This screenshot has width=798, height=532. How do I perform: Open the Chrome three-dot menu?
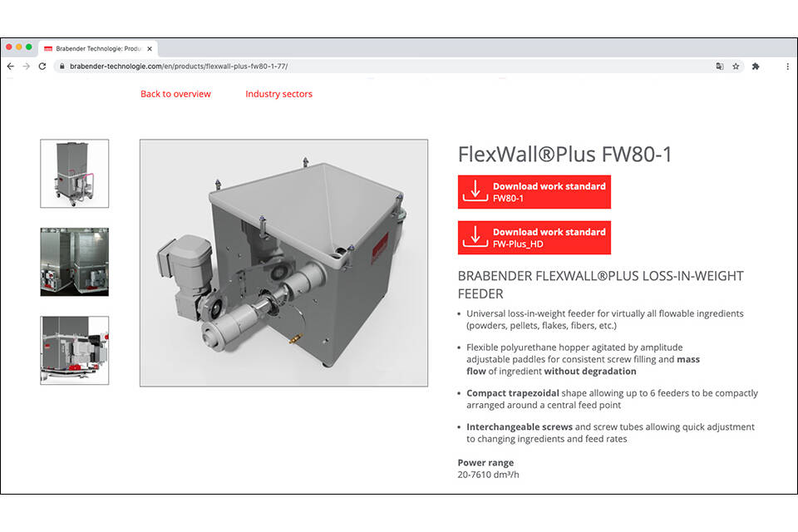(786, 66)
